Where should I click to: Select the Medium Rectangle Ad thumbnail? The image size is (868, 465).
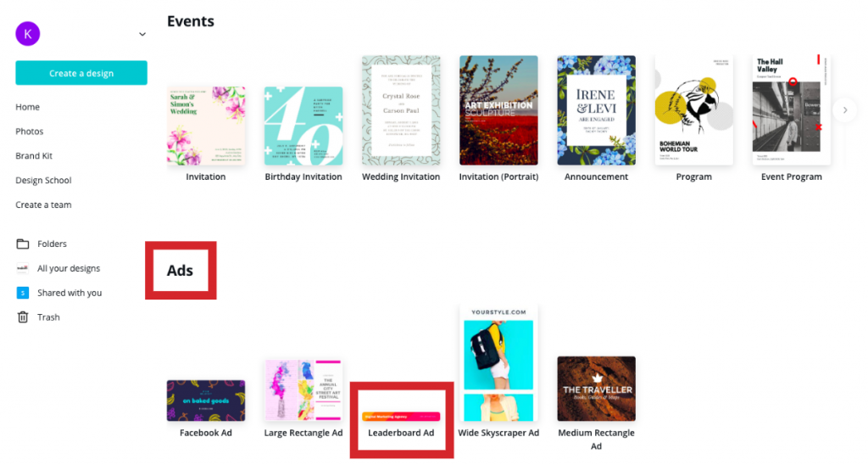[596, 389]
